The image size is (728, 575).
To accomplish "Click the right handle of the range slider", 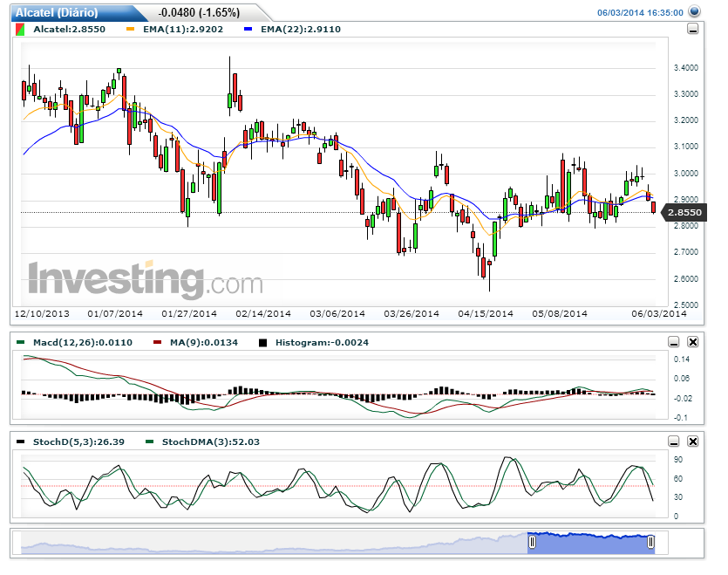I will click(651, 542).
